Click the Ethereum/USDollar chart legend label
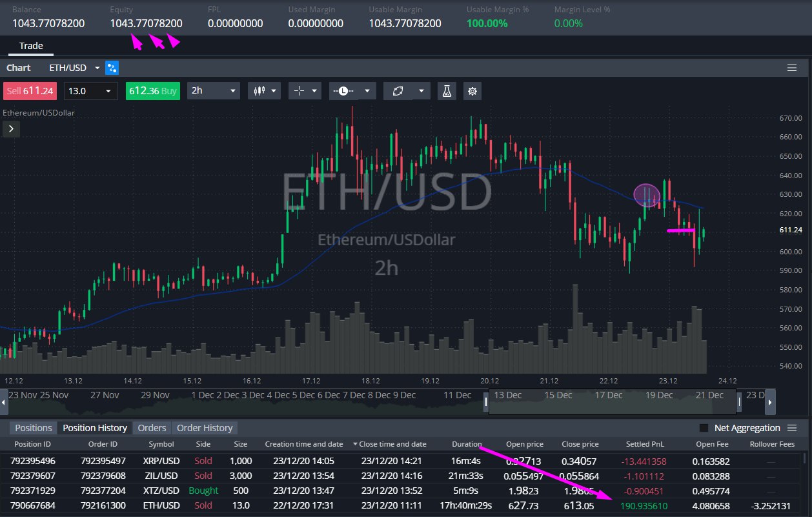This screenshot has width=812, height=517. tap(39, 112)
